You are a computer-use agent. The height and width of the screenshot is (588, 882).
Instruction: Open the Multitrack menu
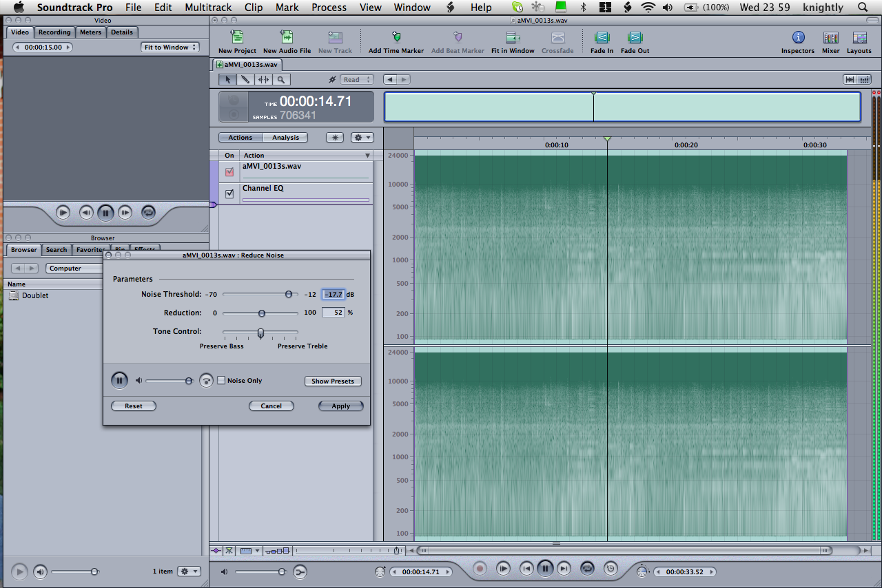click(x=208, y=8)
